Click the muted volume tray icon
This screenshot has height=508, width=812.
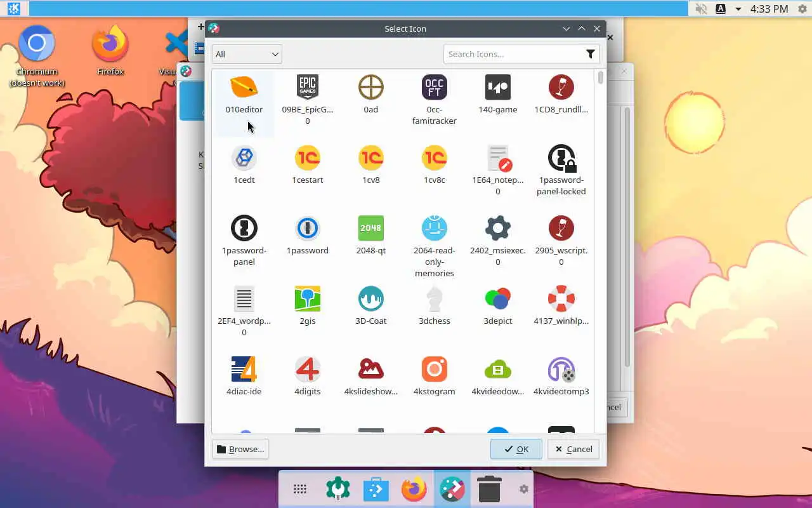(701, 9)
